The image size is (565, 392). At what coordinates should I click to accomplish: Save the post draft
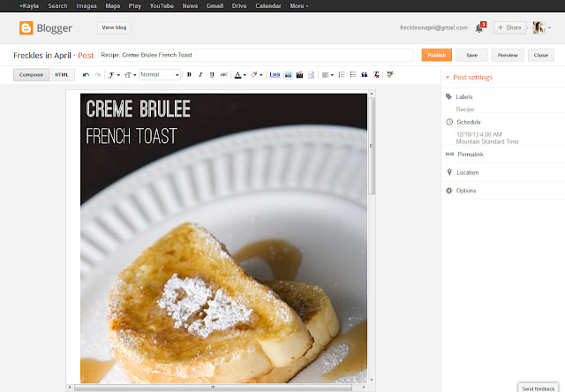point(471,55)
